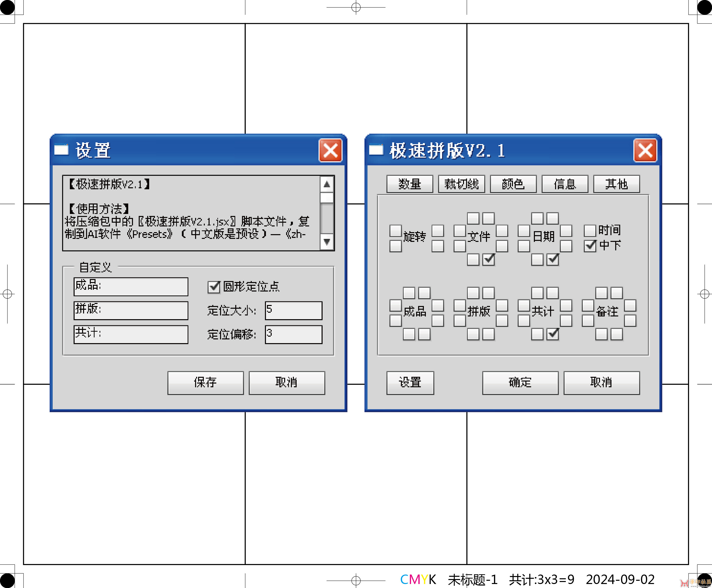Click the 定位偏移 value field
712x588 pixels.
click(x=293, y=335)
